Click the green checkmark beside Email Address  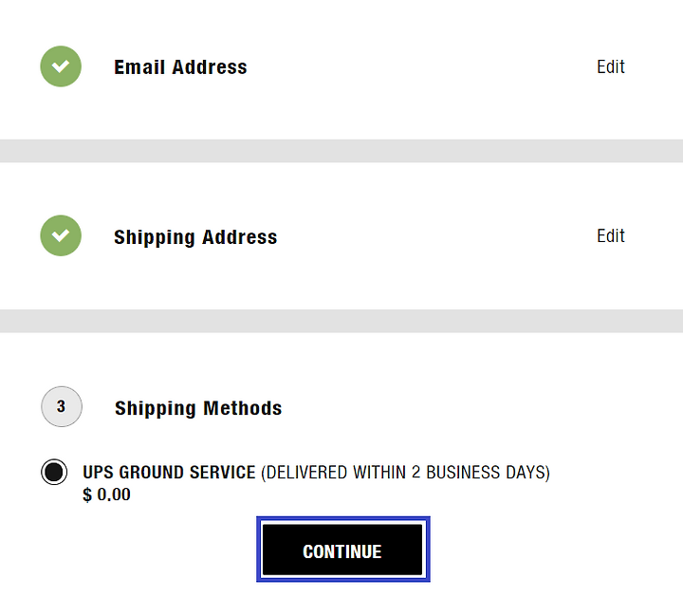point(61,66)
